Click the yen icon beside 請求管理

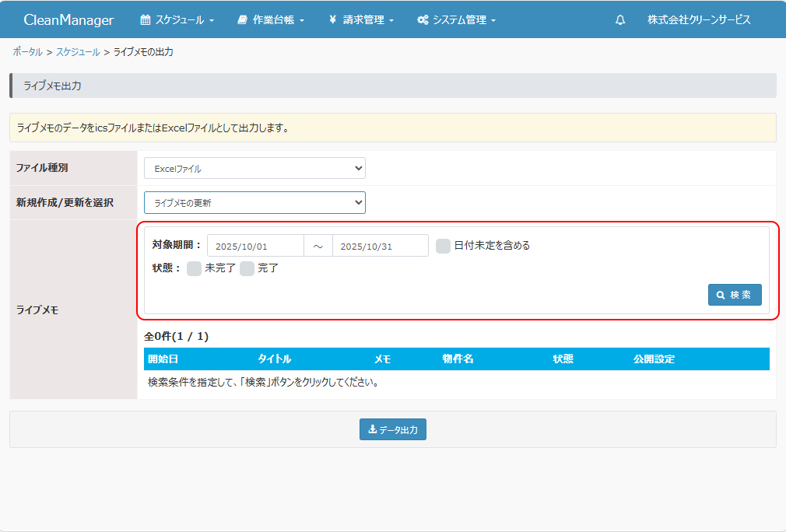coord(332,20)
